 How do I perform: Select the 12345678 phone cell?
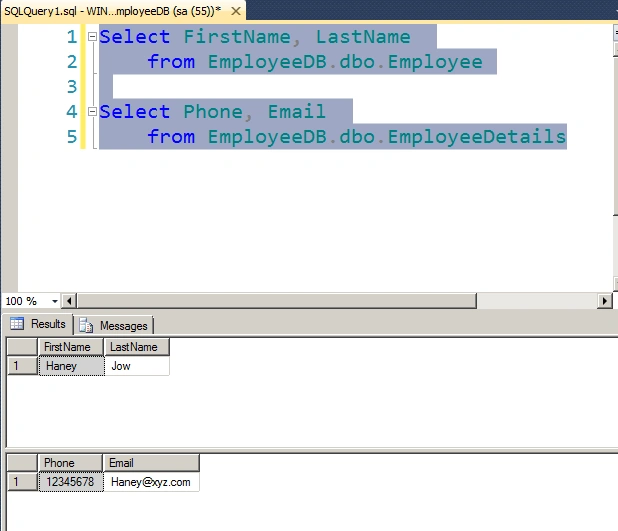[71, 482]
